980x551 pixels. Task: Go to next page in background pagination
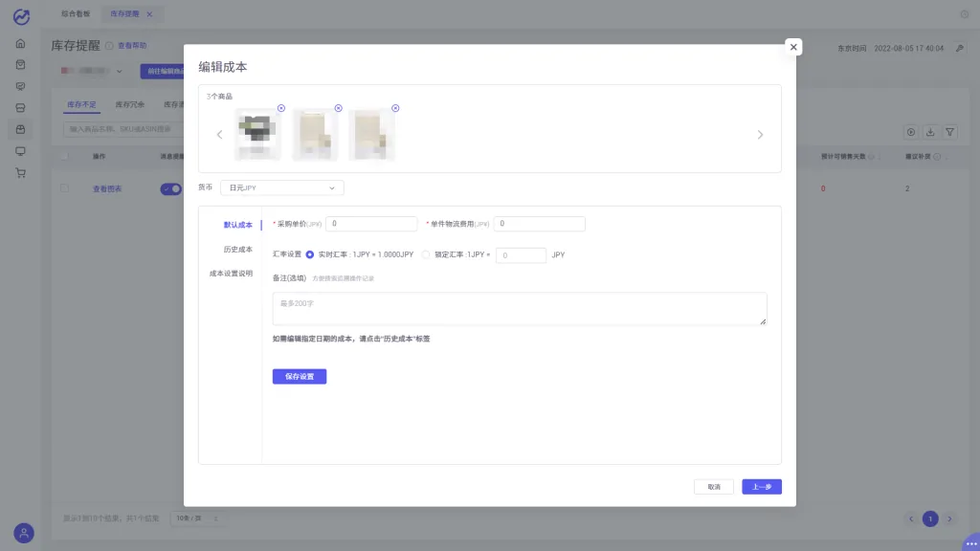point(949,519)
